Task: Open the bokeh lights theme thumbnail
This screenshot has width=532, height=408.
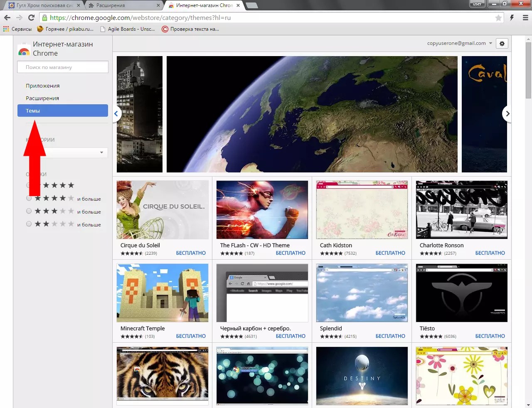Action: coord(262,376)
